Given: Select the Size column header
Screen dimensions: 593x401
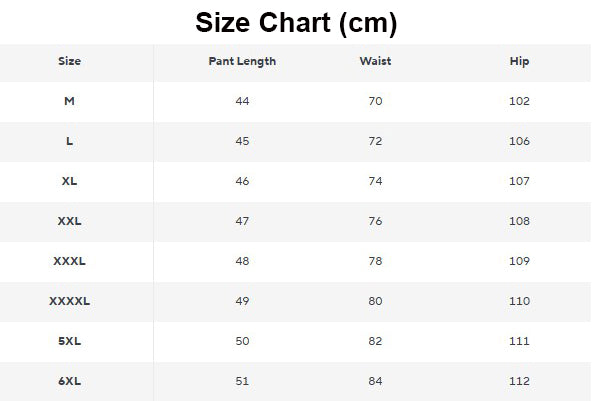Looking at the screenshot, I should (70, 61).
